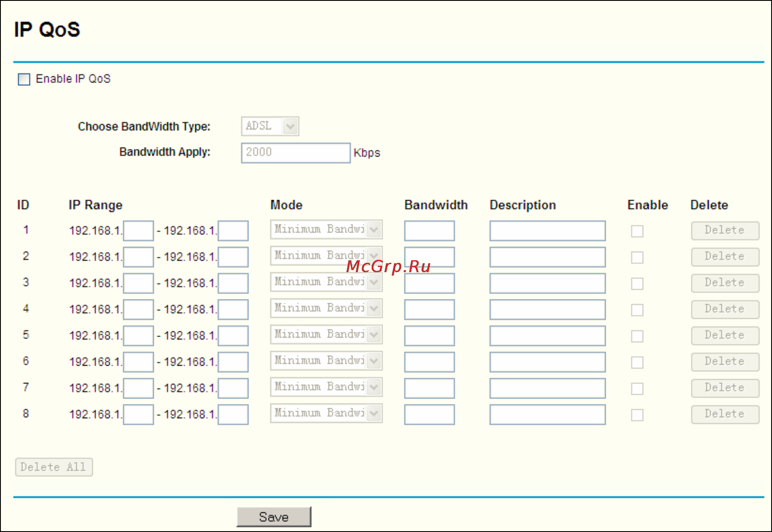
Task: Click the Description field for rule 5
Action: 548,336
